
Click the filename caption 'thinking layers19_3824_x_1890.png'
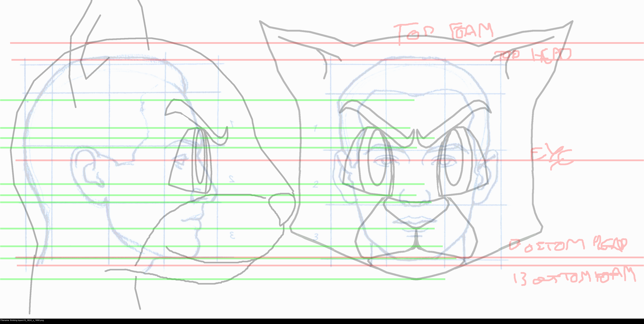click(x=22, y=320)
